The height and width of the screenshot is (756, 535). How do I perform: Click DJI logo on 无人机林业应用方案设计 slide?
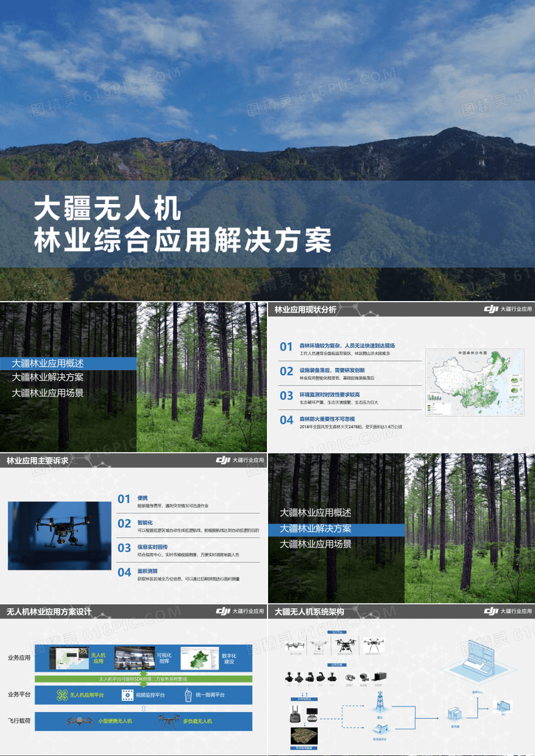tap(223, 611)
